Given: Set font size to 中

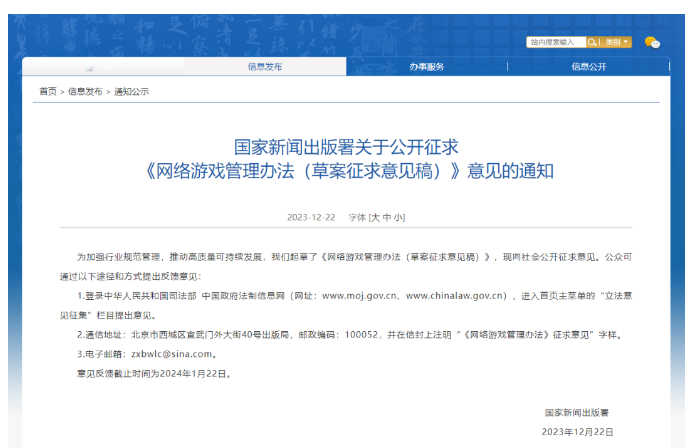Looking at the screenshot, I should coord(388,217).
